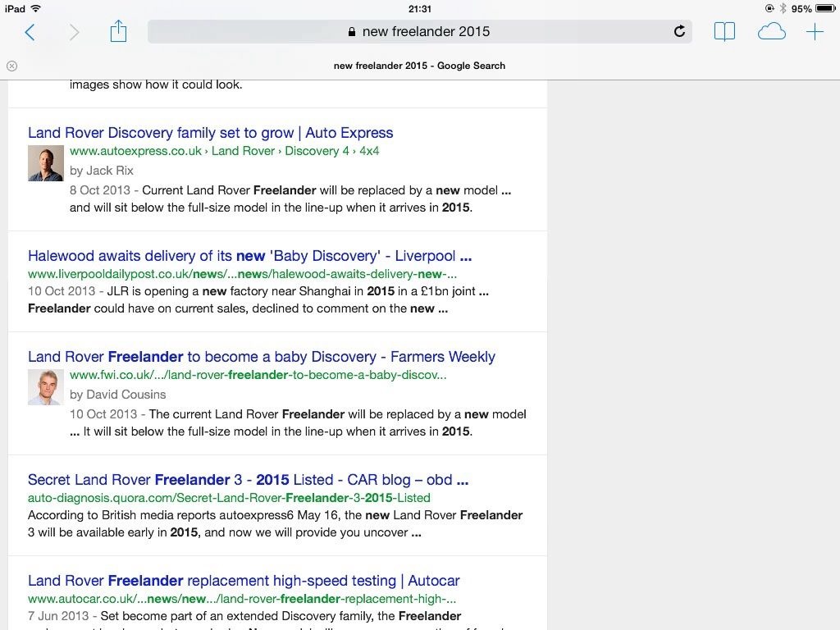The height and width of the screenshot is (630, 840).
Task: Tap the '8 Oct 2013' snippet date
Action: coord(100,190)
